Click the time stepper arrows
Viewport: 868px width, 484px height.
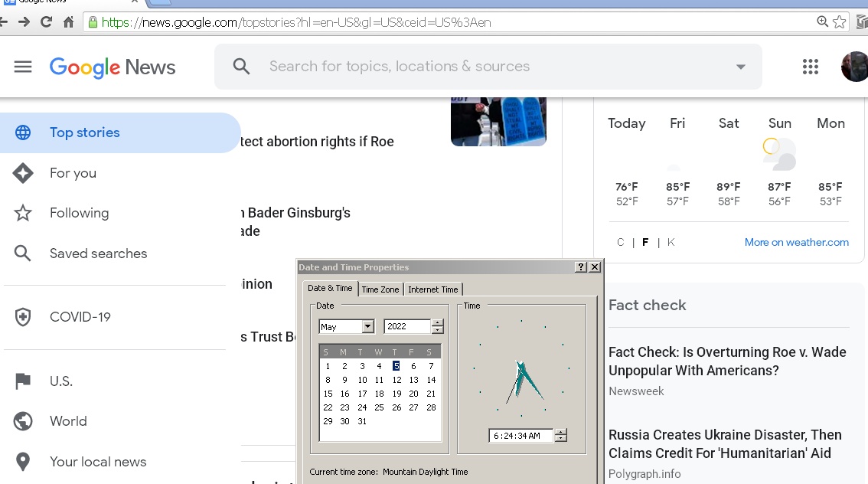tap(561, 436)
